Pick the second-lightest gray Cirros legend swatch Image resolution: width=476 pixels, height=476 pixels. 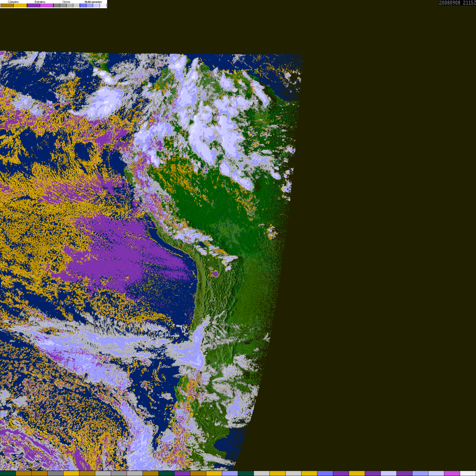click(70, 6)
